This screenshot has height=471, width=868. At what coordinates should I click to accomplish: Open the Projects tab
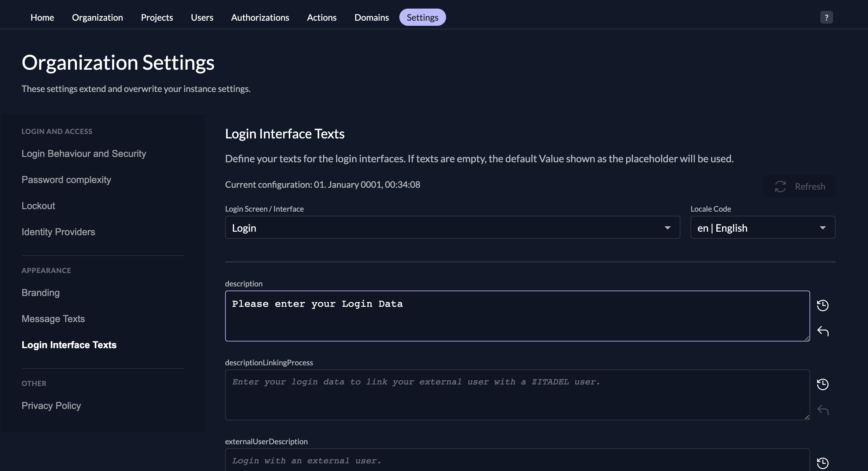[x=157, y=17]
